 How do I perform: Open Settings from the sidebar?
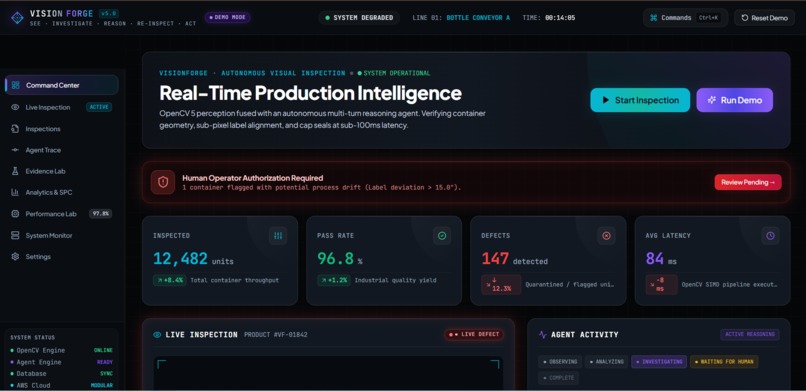[x=62, y=256]
